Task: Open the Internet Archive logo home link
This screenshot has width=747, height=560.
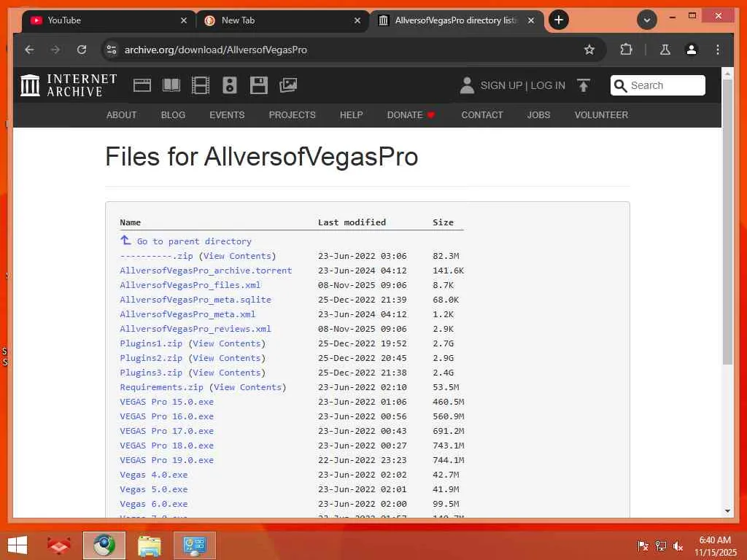Action: (69, 86)
